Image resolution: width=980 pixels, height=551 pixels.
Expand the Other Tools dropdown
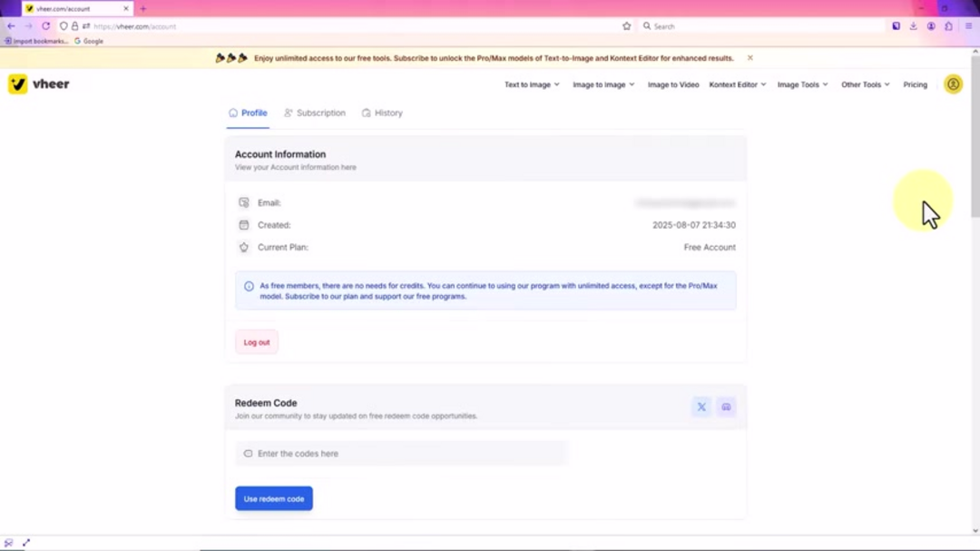point(865,84)
